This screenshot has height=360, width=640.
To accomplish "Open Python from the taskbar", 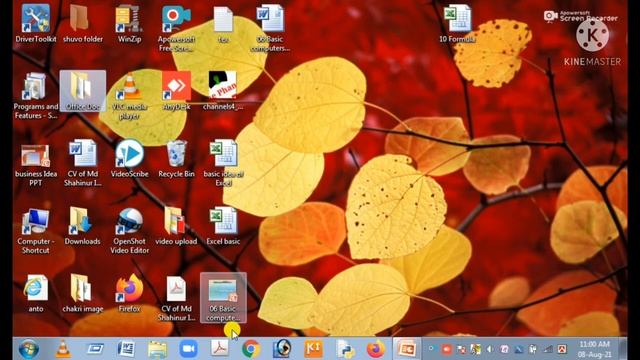I will click(x=345, y=349).
